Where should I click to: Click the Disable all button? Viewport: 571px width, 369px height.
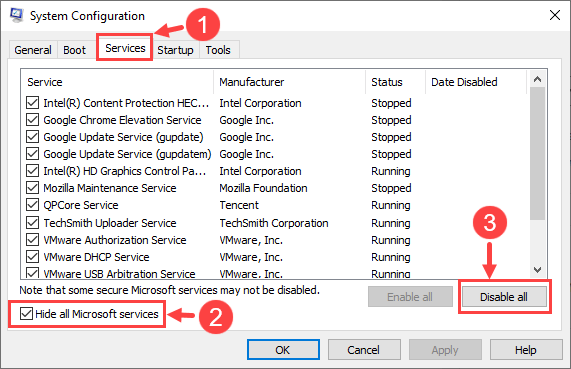pyautogui.click(x=504, y=297)
